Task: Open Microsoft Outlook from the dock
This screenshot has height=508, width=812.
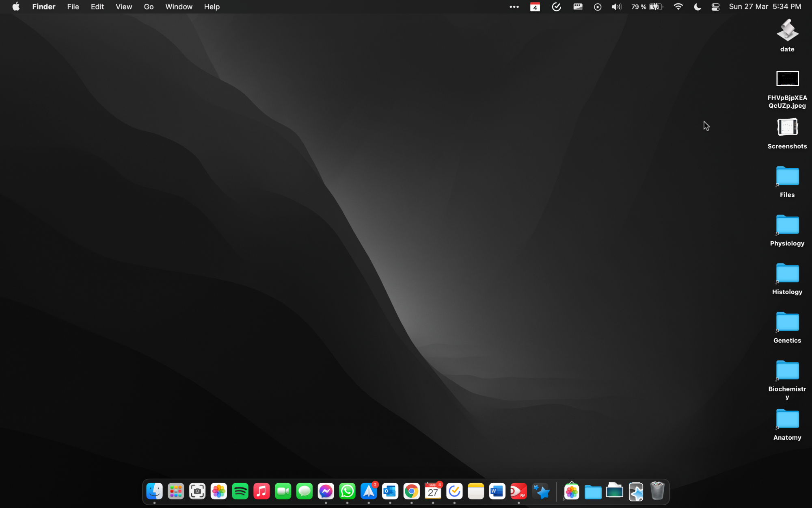Action: click(390, 491)
